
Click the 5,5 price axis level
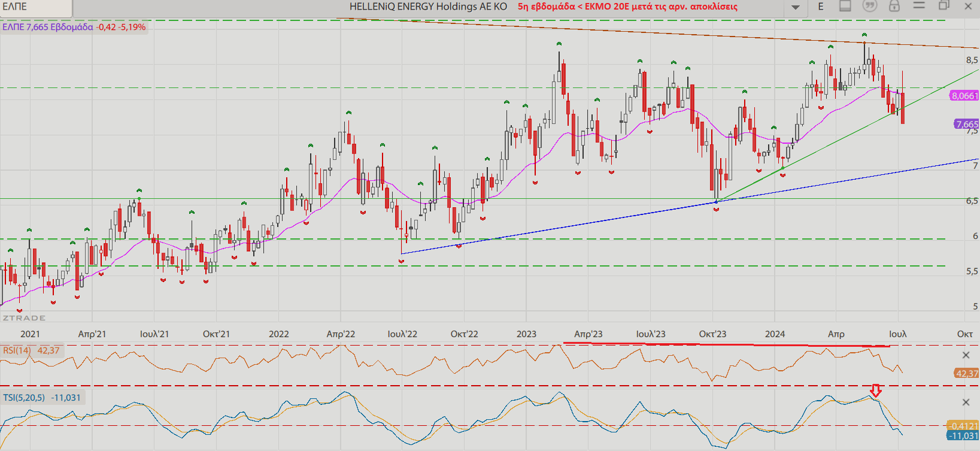(x=972, y=271)
